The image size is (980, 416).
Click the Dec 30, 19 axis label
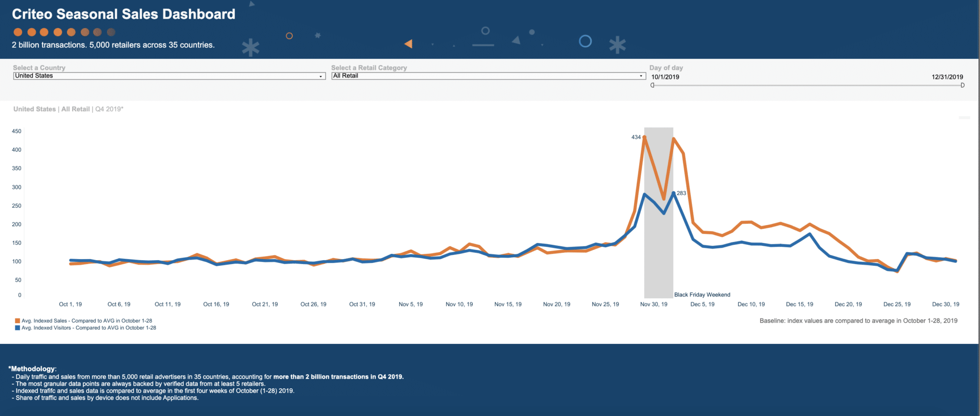click(x=946, y=304)
